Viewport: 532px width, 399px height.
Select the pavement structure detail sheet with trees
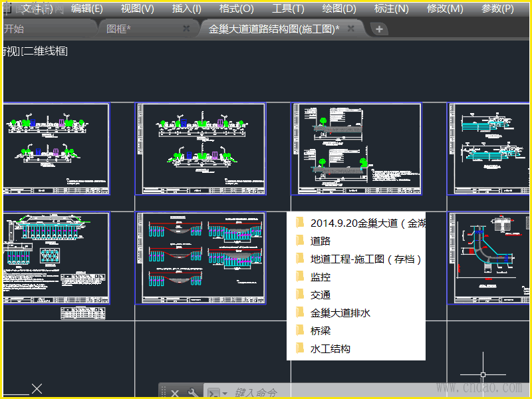click(356, 149)
